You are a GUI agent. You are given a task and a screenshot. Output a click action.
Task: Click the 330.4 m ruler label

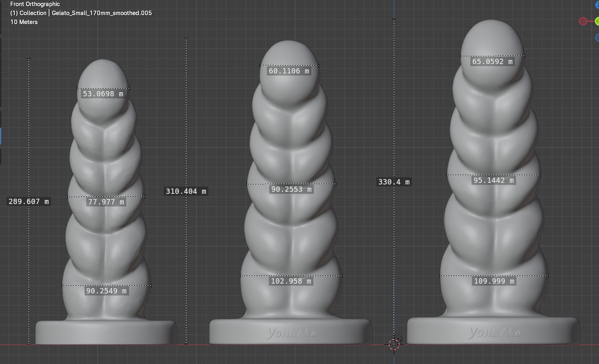click(x=394, y=182)
